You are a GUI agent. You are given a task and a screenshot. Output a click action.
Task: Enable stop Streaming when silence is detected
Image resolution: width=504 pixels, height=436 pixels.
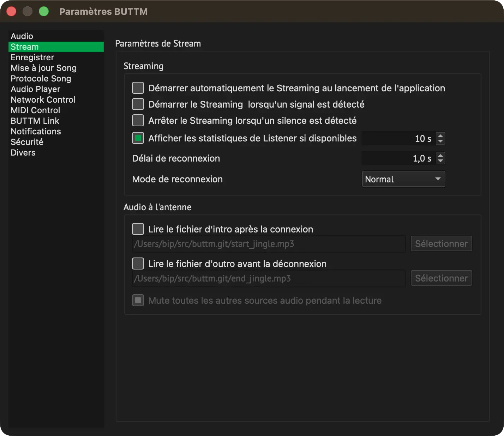138,120
